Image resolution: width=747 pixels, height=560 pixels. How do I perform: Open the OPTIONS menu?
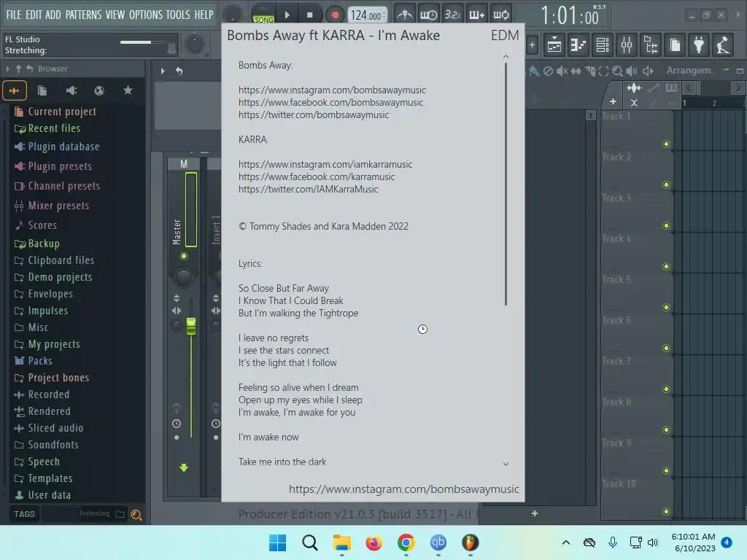(146, 15)
